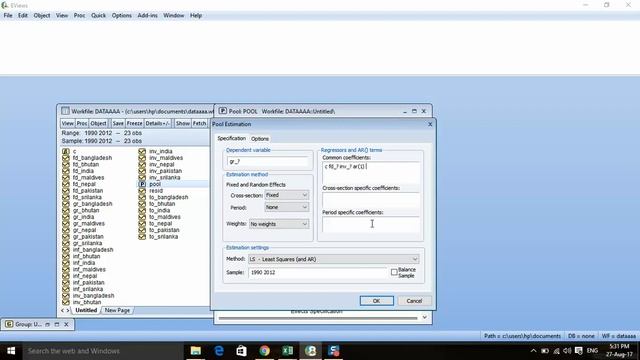The image size is (640, 360).
Task: Select the to_bangladesh series icon
Action: pos(142,197)
